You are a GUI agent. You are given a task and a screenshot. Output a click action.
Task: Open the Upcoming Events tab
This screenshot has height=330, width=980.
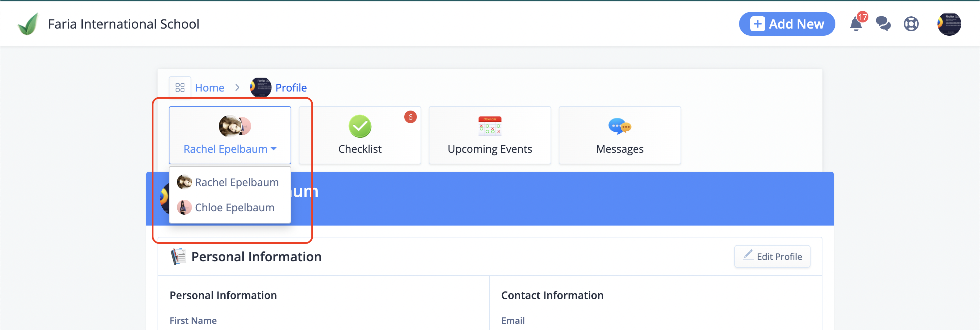coord(490,135)
